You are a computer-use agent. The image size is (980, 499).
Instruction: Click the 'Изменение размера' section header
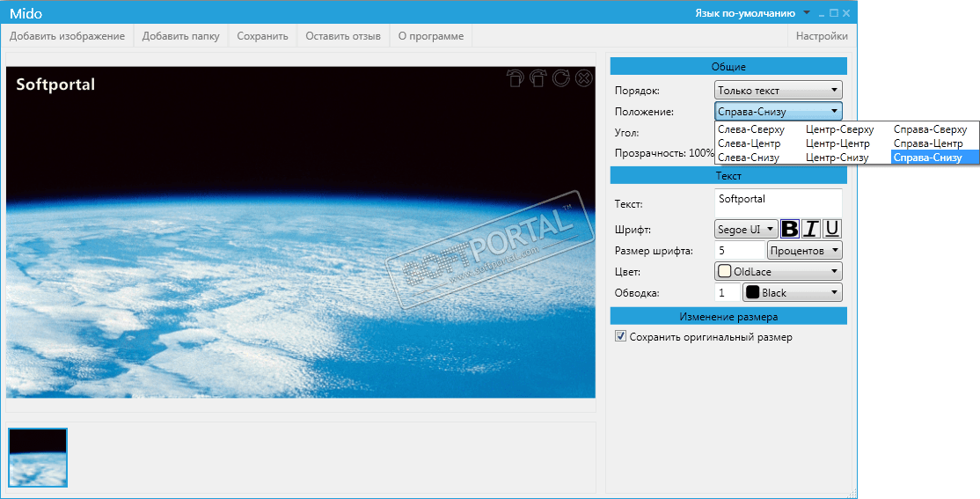tap(728, 317)
